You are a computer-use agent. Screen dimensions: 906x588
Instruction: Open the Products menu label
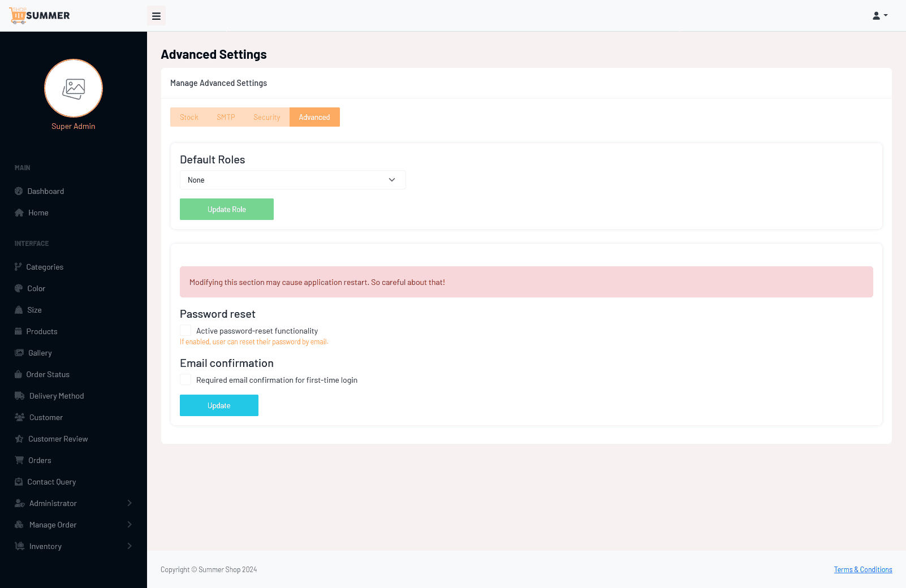click(42, 331)
